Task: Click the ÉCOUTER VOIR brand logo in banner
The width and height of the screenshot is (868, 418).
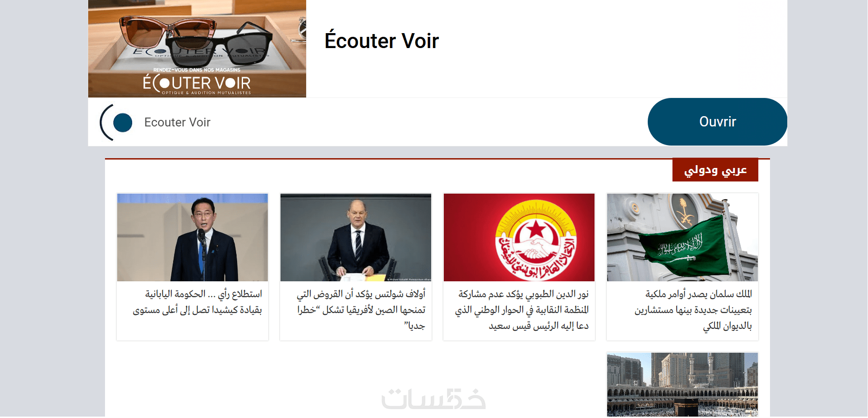Action: point(197,84)
